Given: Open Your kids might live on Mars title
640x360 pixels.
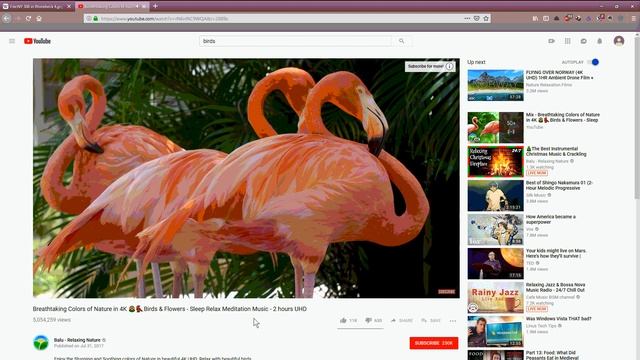Looking at the screenshot, I should pyautogui.click(x=556, y=253).
